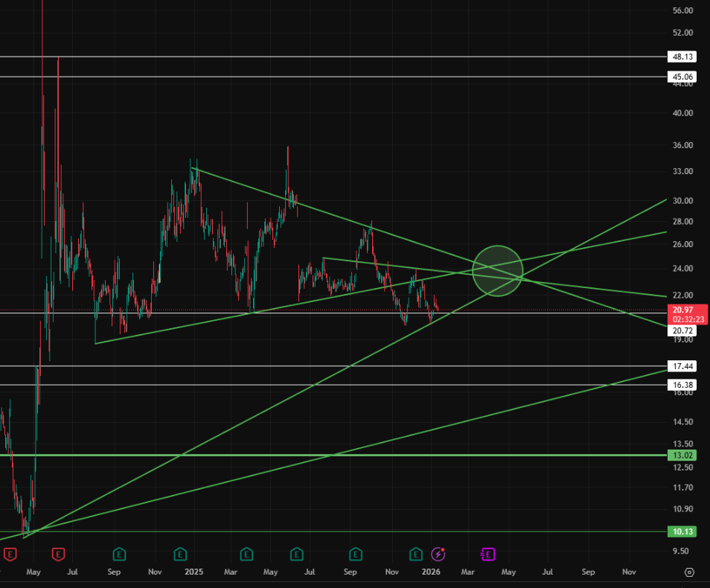Open the green earnings marker between May and Jul 2025
Image resolution: width=710 pixels, height=588 pixels.
(x=297, y=554)
